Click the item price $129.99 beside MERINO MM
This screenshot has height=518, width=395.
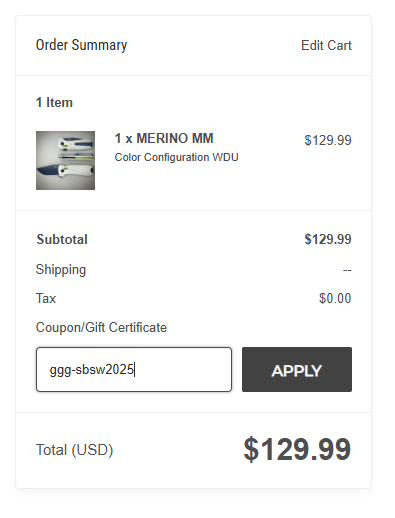pyautogui.click(x=328, y=140)
